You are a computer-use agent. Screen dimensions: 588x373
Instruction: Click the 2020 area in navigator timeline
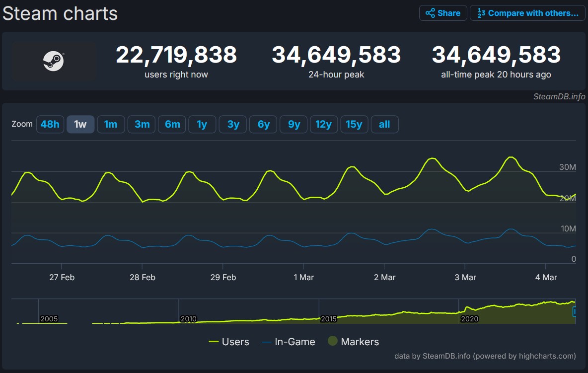coord(469,319)
